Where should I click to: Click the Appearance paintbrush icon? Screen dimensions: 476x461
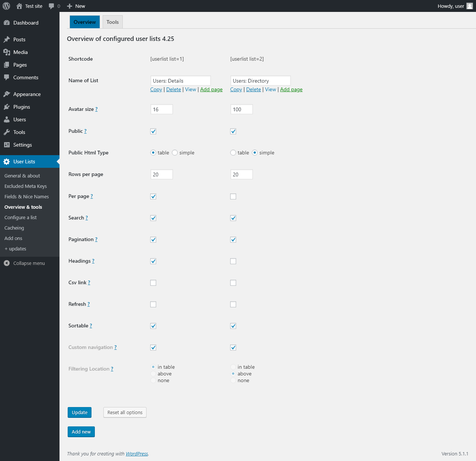click(7, 94)
